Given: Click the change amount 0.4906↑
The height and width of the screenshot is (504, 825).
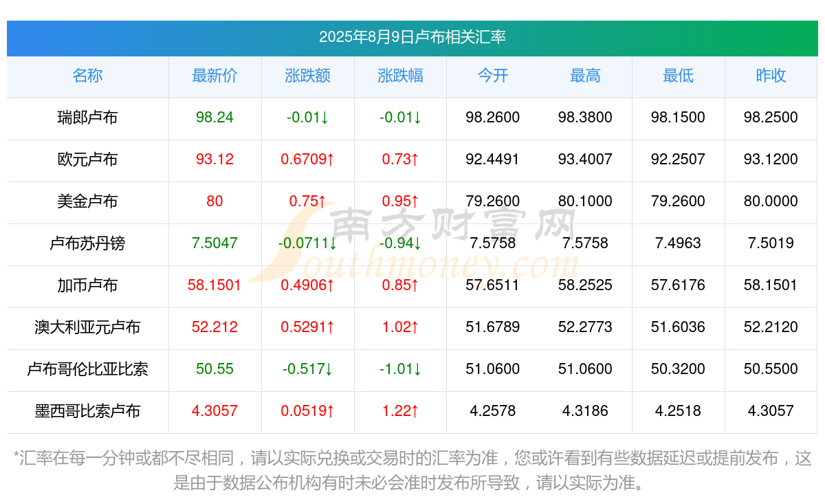Looking at the screenshot, I should (308, 285).
